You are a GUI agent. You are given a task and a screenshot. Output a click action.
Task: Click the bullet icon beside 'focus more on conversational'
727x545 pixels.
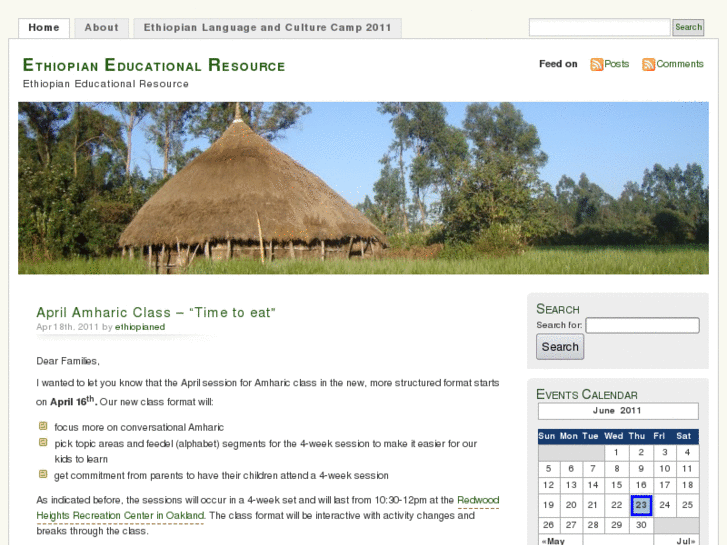[x=43, y=426]
